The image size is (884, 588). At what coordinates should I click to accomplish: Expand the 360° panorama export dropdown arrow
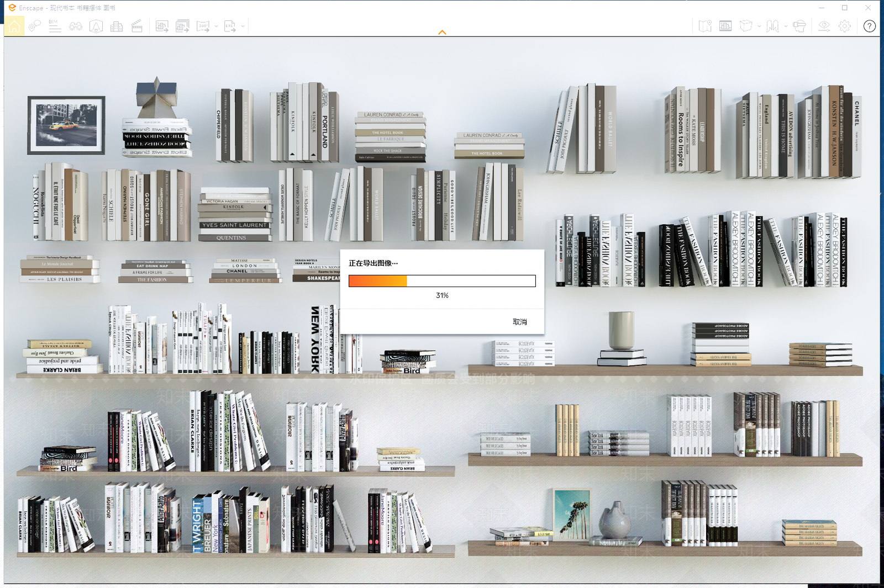pos(216,26)
